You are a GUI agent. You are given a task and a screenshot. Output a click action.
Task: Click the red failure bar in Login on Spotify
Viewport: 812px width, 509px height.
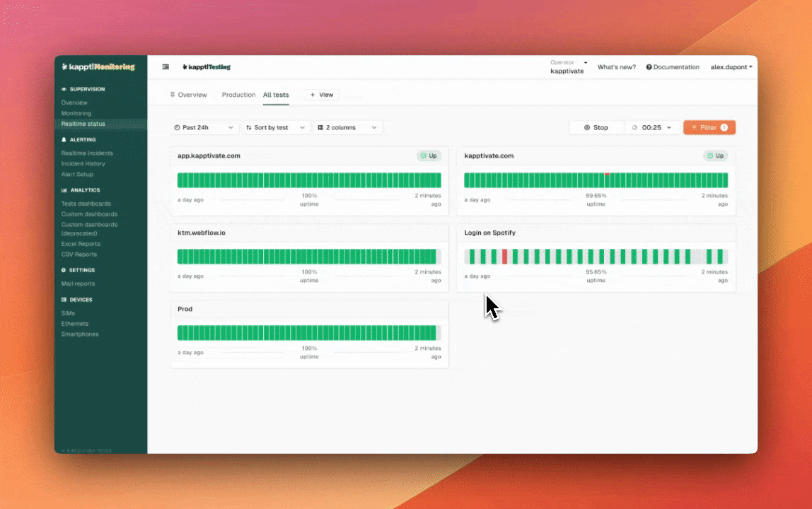pos(504,256)
